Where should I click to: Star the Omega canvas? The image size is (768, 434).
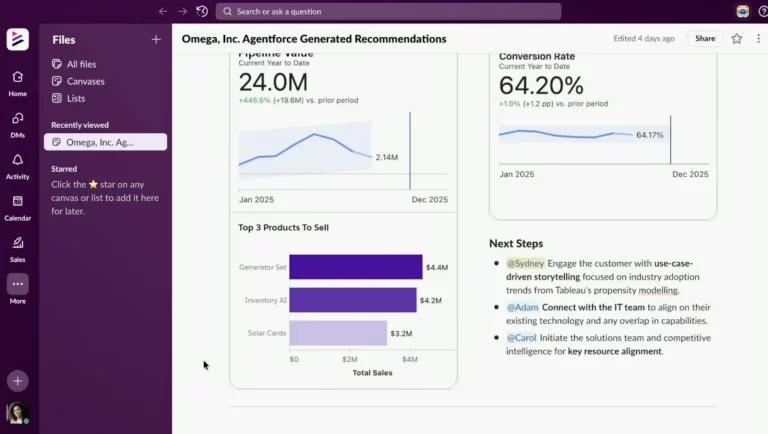click(x=737, y=39)
